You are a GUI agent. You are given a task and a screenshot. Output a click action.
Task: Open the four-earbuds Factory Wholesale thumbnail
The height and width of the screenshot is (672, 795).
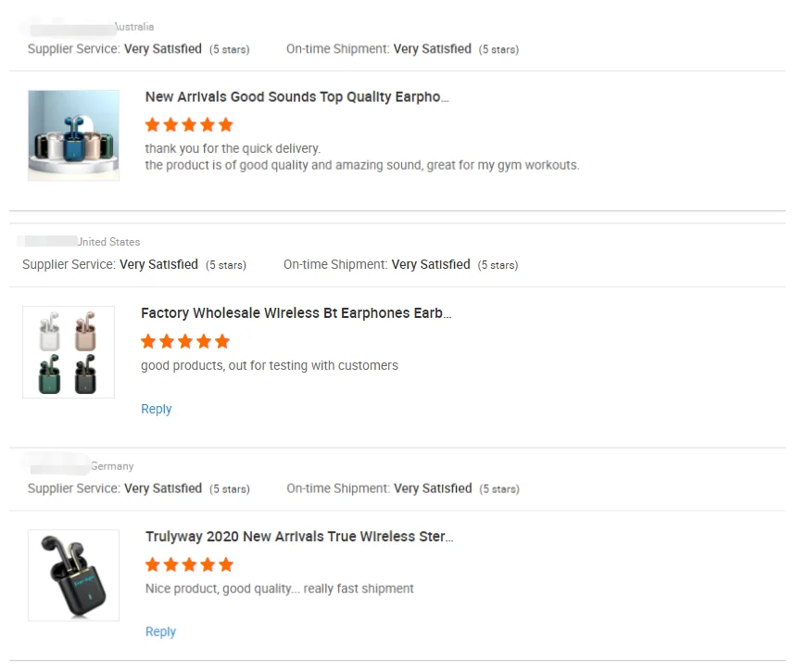coord(69,352)
